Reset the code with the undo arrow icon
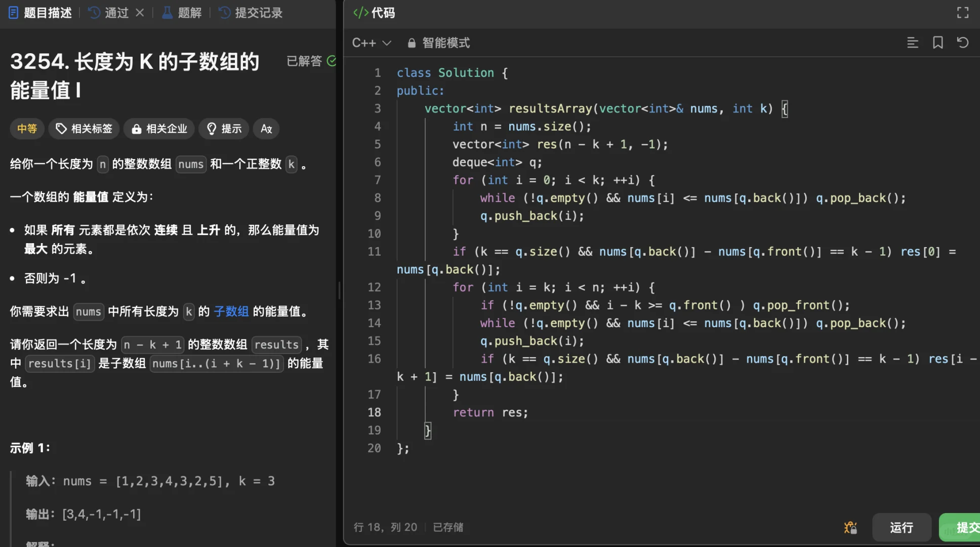 coord(963,43)
